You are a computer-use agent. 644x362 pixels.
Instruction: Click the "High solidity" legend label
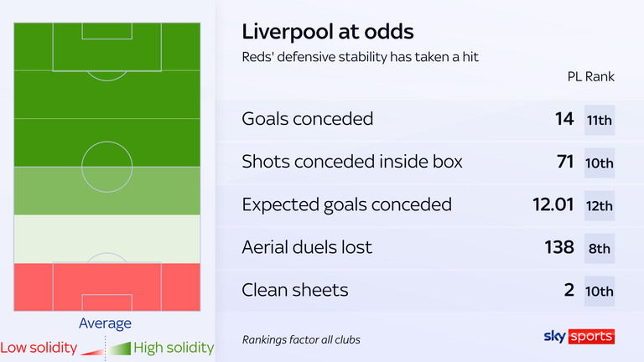click(174, 347)
